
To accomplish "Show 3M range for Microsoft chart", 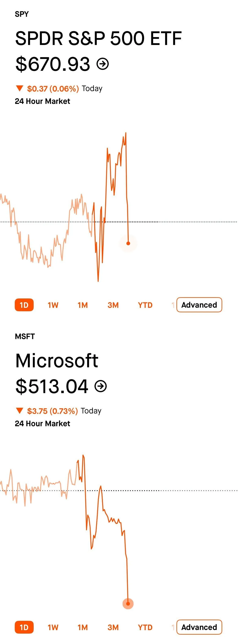I will coord(113,627).
